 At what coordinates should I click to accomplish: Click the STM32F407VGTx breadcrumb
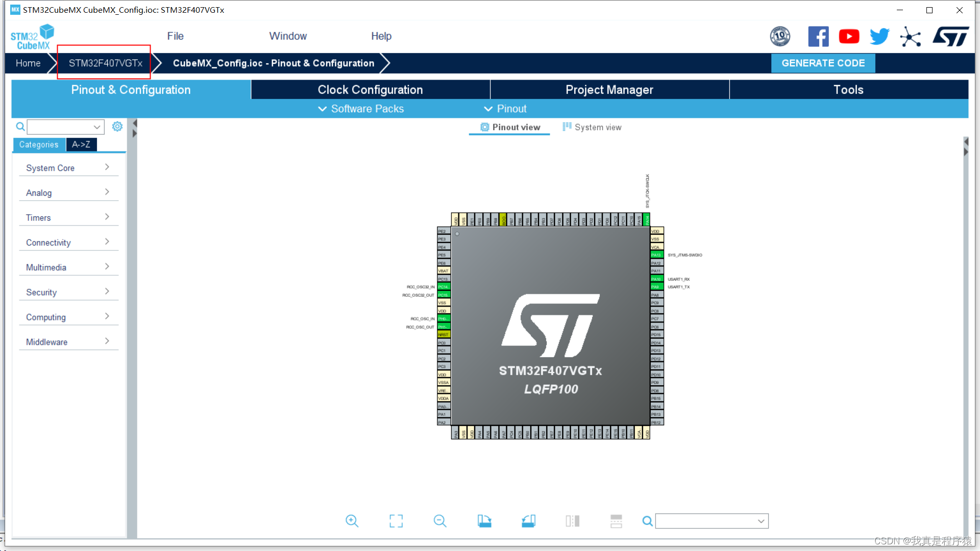(x=105, y=63)
